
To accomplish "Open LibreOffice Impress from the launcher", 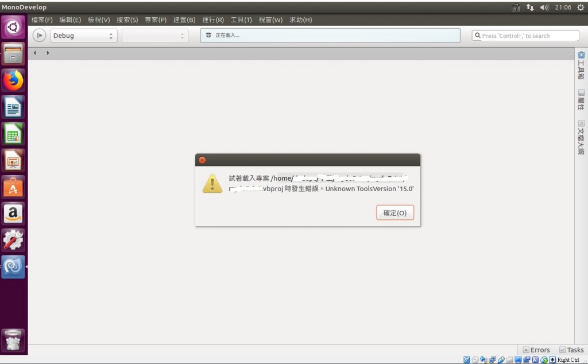I will pyautogui.click(x=13, y=160).
